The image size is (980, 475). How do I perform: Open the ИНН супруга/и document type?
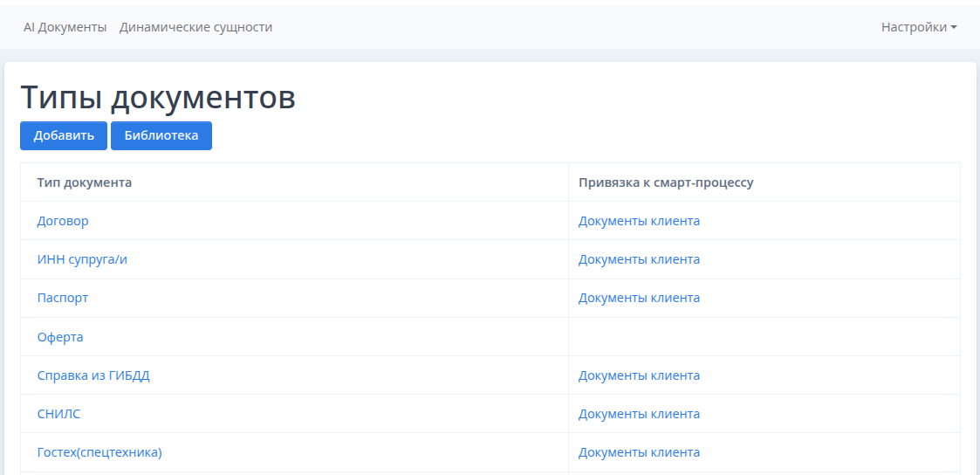click(x=82, y=259)
